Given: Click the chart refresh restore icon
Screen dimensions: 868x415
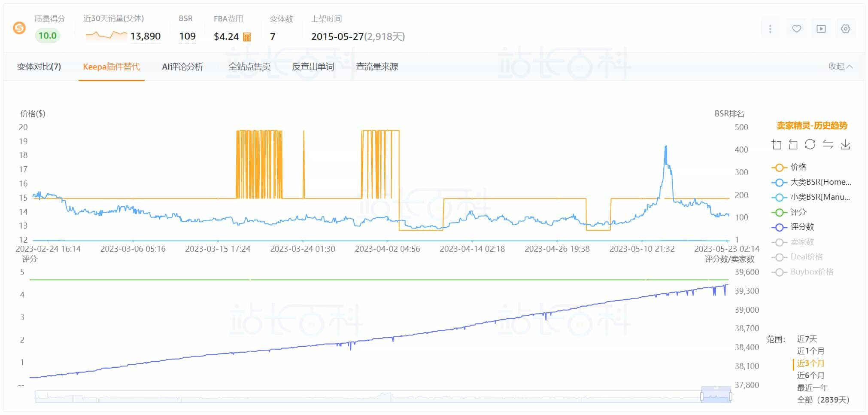Looking at the screenshot, I should pos(810,144).
